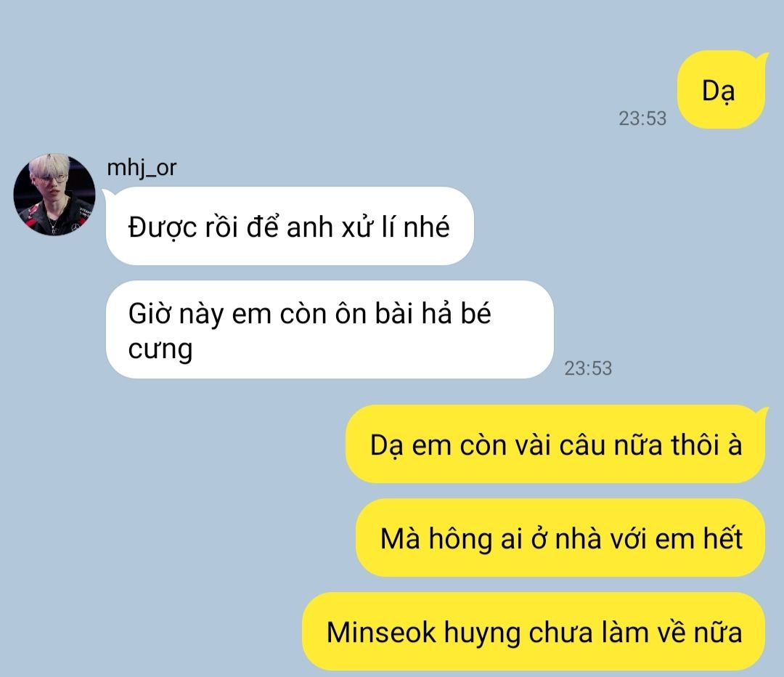Click the 23:53 timestamp beside the white bubble
The image size is (784, 677).
click(x=588, y=368)
